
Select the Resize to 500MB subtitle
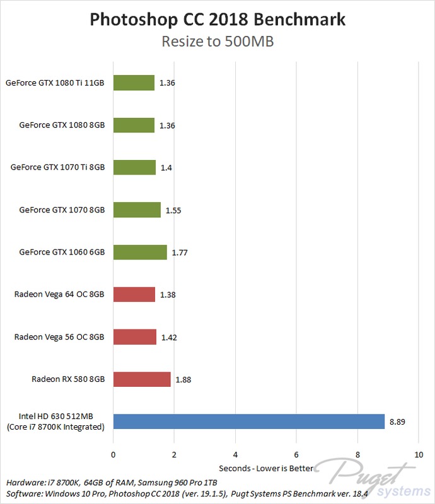coord(217,42)
